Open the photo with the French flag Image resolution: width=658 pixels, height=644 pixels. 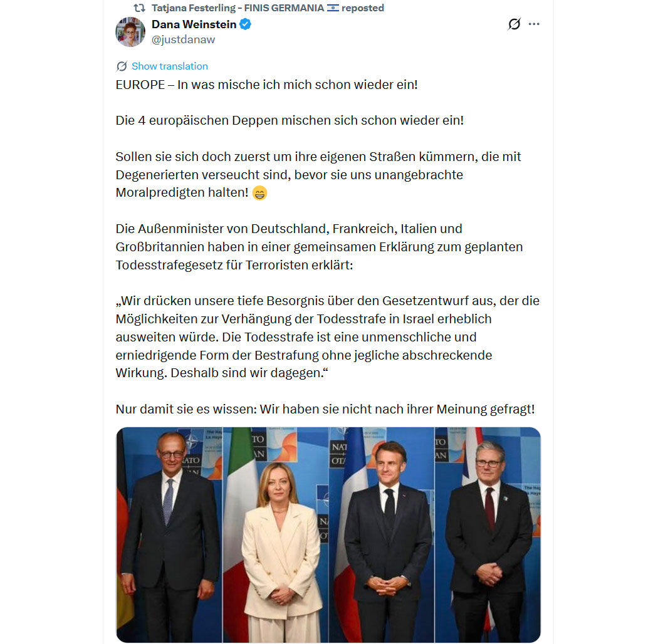point(382,534)
